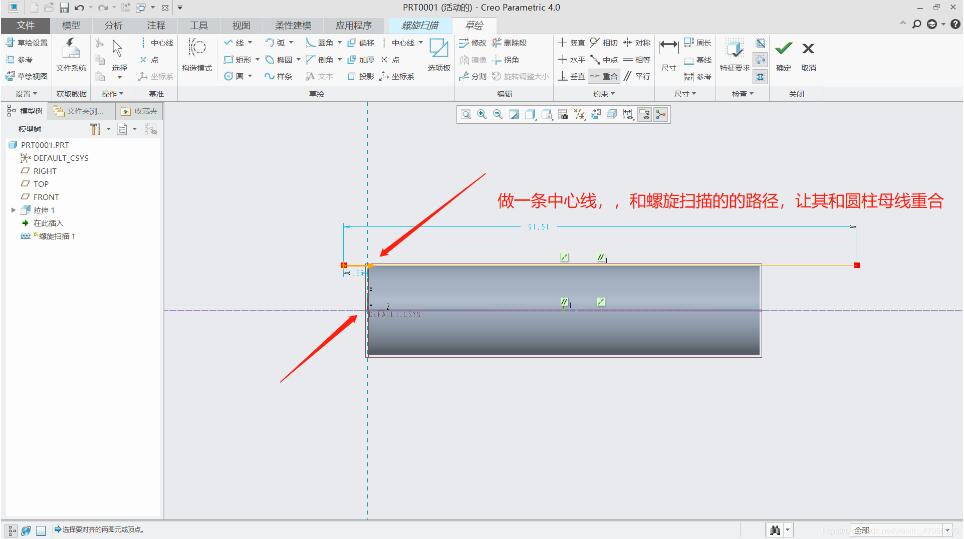Open the 弧 arc dropdown arrow
The width and height of the screenshot is (964, 539).
point(291,42)
